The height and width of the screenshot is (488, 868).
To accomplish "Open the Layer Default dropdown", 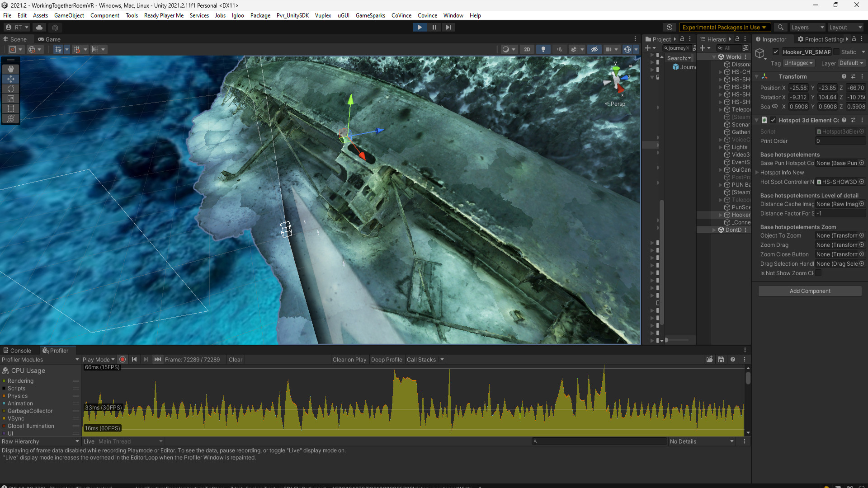I will click(x=852, y=63).
